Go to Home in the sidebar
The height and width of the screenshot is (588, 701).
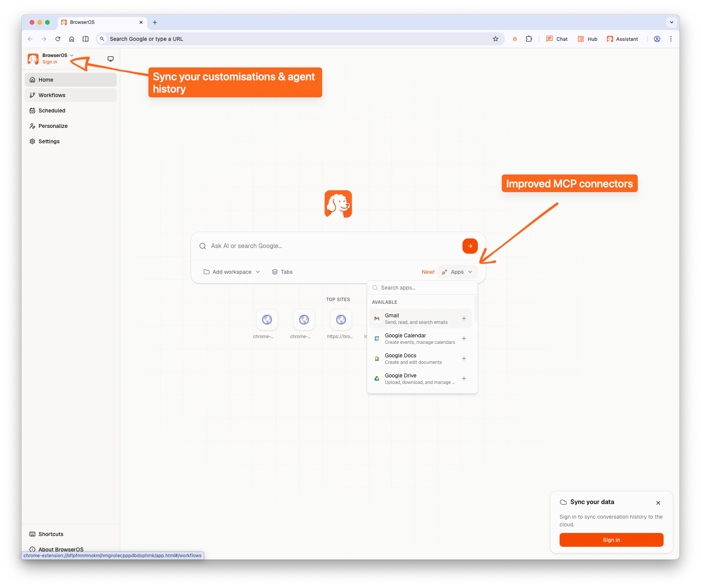click(45, 79)
